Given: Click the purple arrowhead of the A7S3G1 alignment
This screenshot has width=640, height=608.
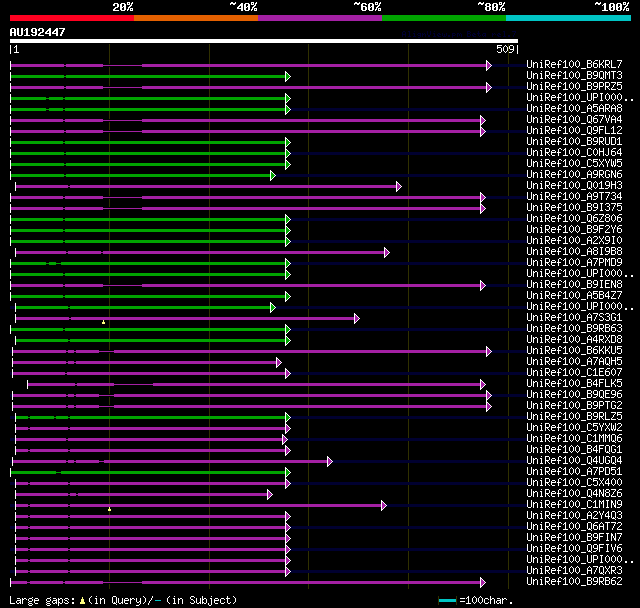Looking at the screenshot, I should tap(357, 318).
